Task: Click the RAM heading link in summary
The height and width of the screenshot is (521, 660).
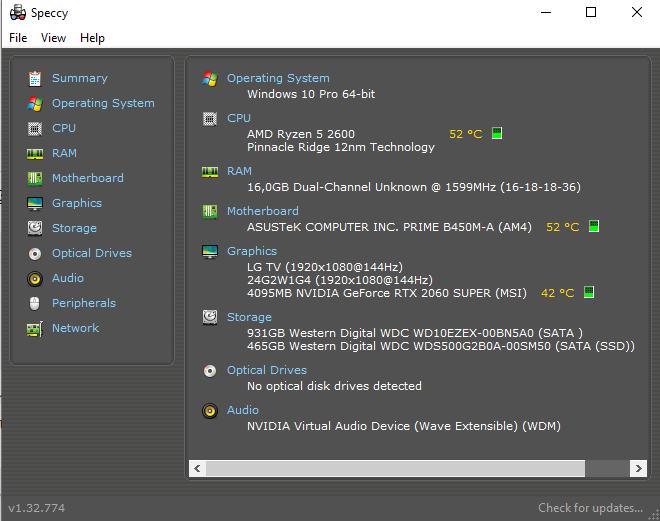Action: 239,171
